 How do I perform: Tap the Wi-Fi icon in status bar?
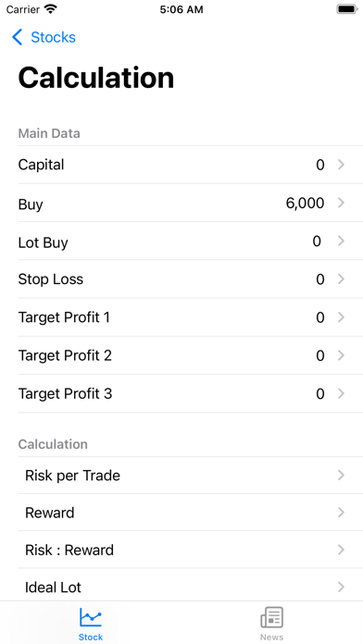coord(51,9)
